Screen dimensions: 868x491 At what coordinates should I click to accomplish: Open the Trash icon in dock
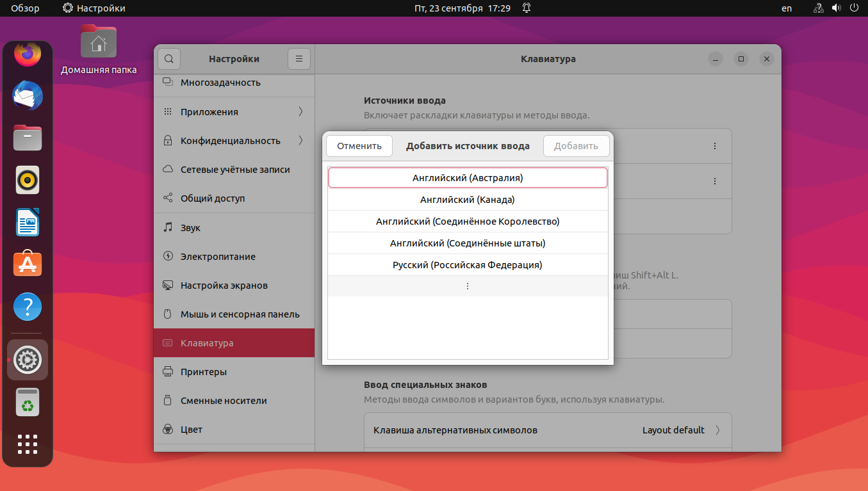(x=28, y=402)
